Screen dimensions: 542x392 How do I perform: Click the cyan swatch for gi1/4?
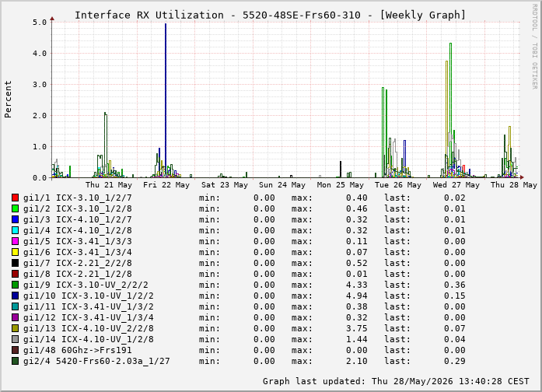click(15, 230)
